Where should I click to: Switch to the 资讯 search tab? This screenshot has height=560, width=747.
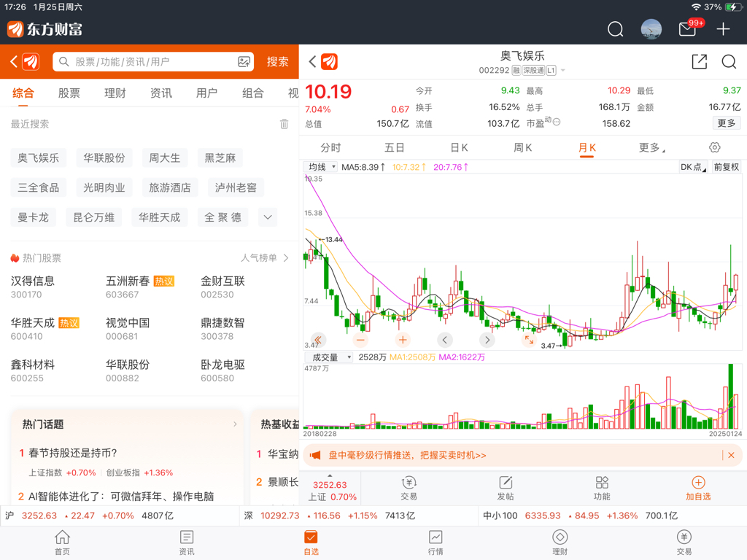pos(161,93)
